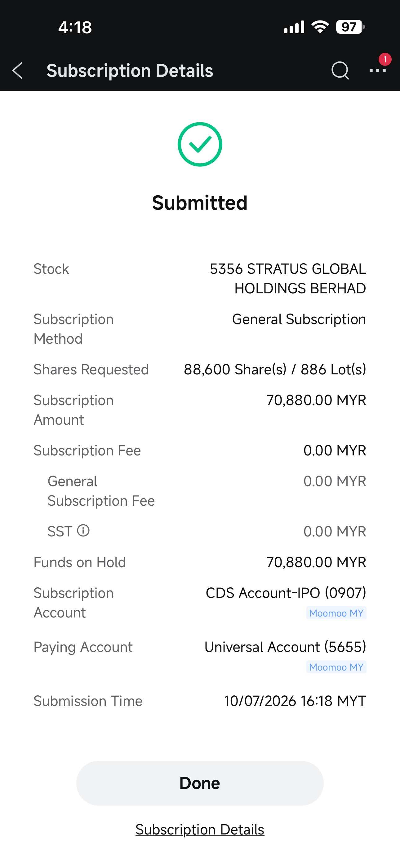Tap the Shares Requested value
Screen dimensions: 400x868
pos(275,369)
